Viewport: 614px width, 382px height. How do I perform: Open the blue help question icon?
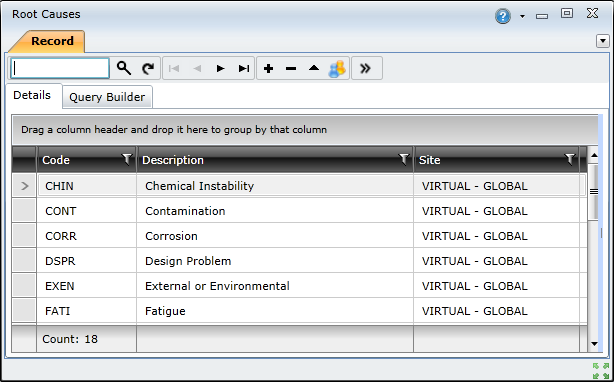(x=503, y=16)
